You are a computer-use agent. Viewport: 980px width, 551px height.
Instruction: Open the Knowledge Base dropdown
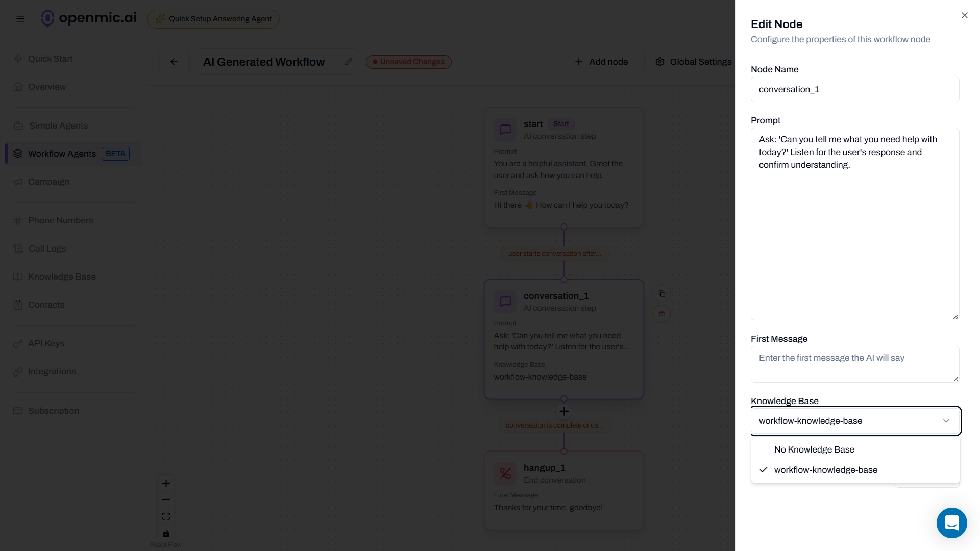[855, 421]
